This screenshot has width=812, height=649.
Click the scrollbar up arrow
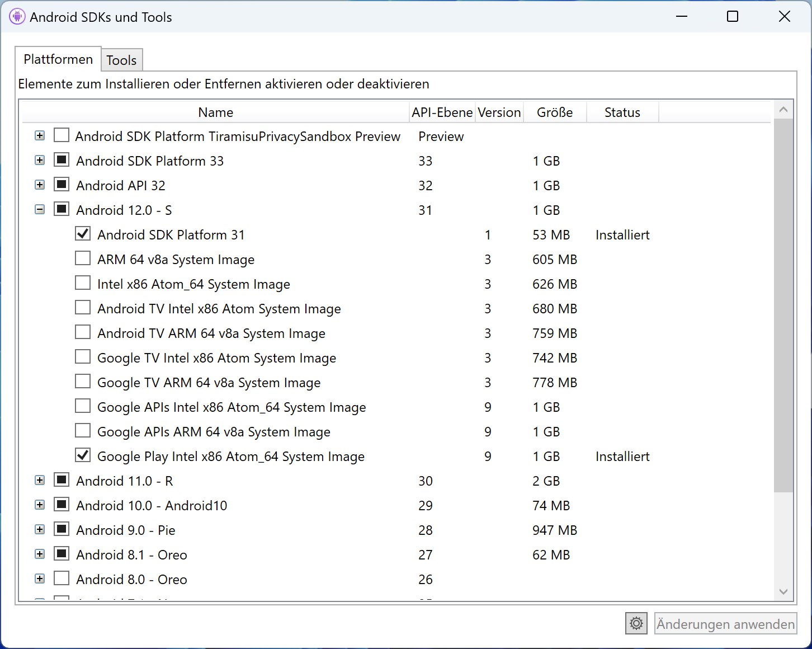pyautogui.click(x=783, y=110)
